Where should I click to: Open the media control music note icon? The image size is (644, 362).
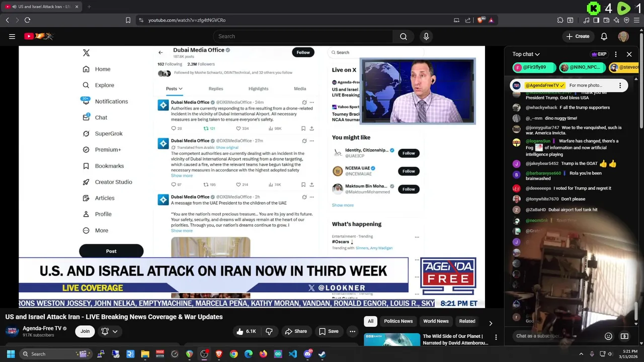coord(586,20)
